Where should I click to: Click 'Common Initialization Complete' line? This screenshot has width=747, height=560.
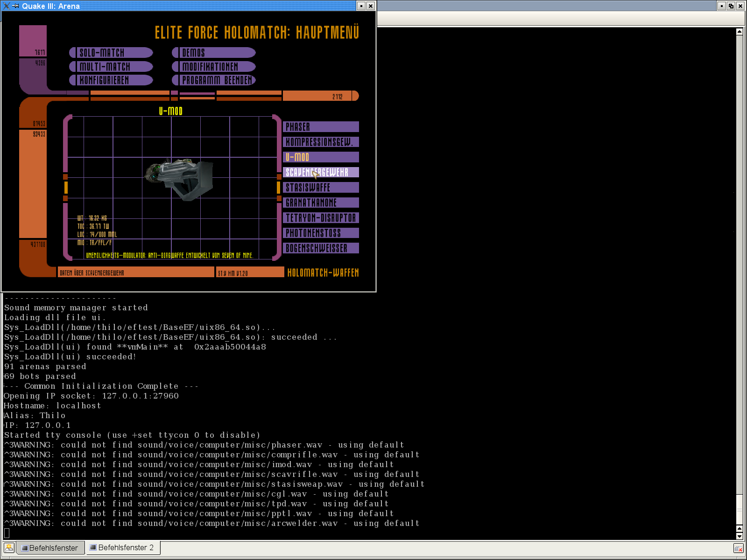[x=101, y=386]
